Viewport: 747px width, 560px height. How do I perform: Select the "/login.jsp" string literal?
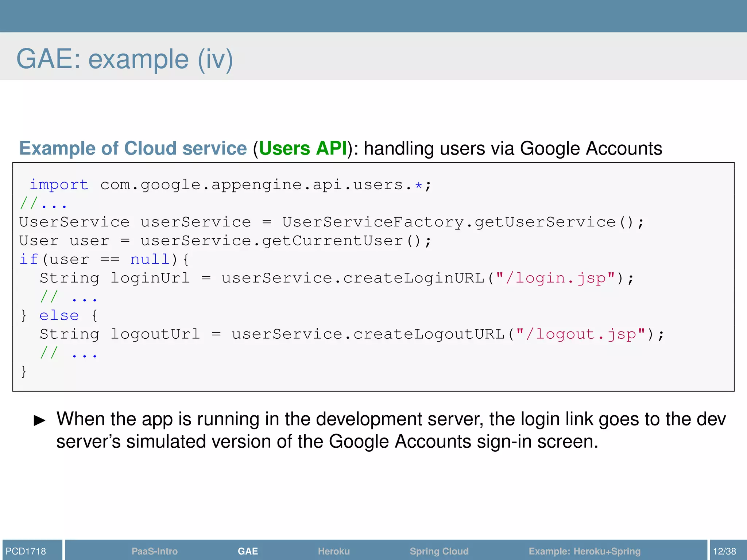click(556, 278)
